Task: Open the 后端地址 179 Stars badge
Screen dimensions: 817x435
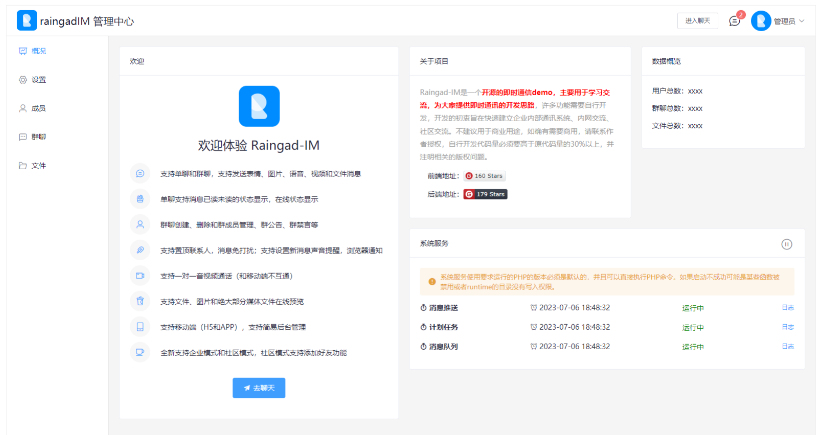Action: pos(485,194)
